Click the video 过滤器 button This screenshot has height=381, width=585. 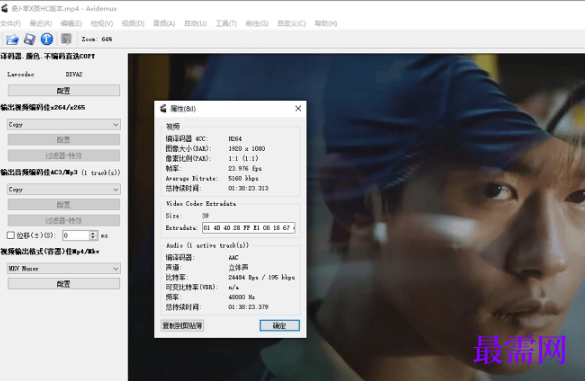pyautogui.click(x=64, y=155)
